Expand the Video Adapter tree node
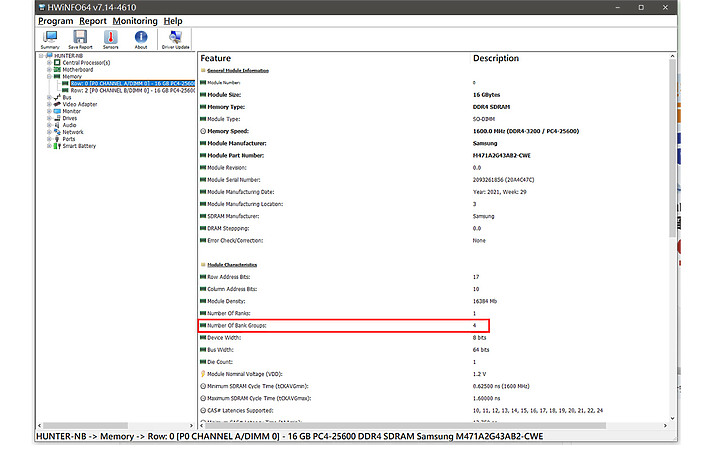 tap(49, 104)
